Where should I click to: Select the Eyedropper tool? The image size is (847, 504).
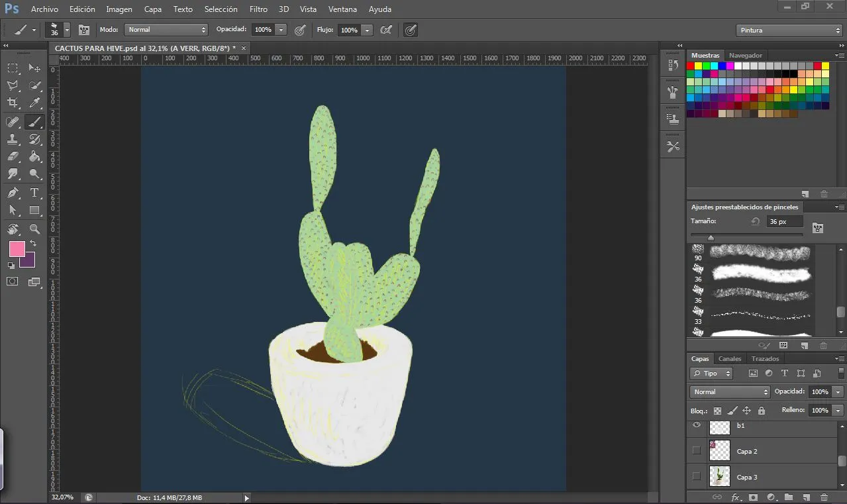[35, 103]
